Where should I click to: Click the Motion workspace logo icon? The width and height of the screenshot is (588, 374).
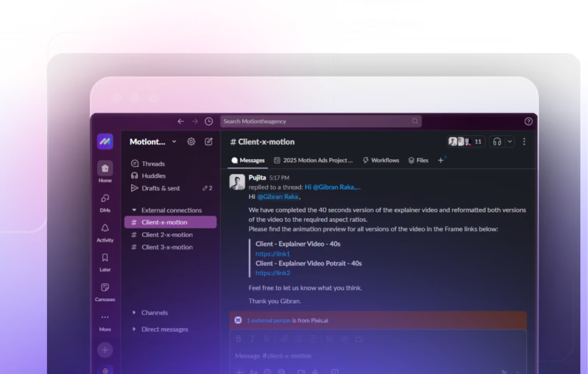tap(105, 141)
